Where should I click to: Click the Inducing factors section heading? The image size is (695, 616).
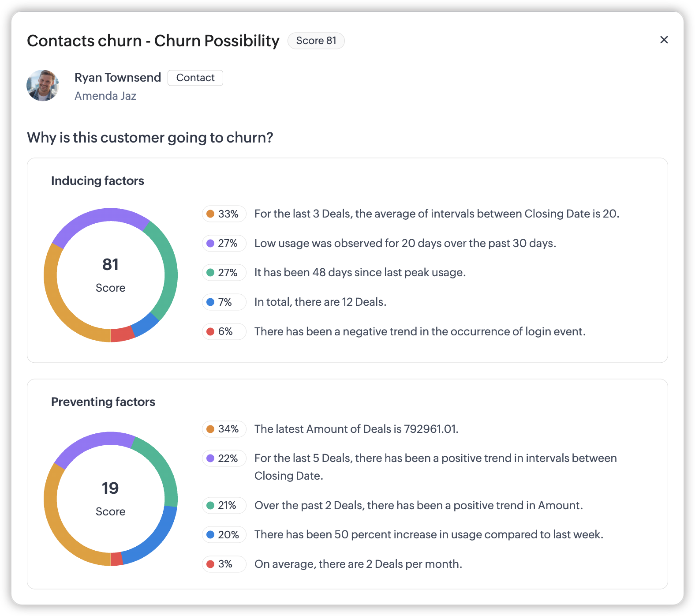click(97, 181)
